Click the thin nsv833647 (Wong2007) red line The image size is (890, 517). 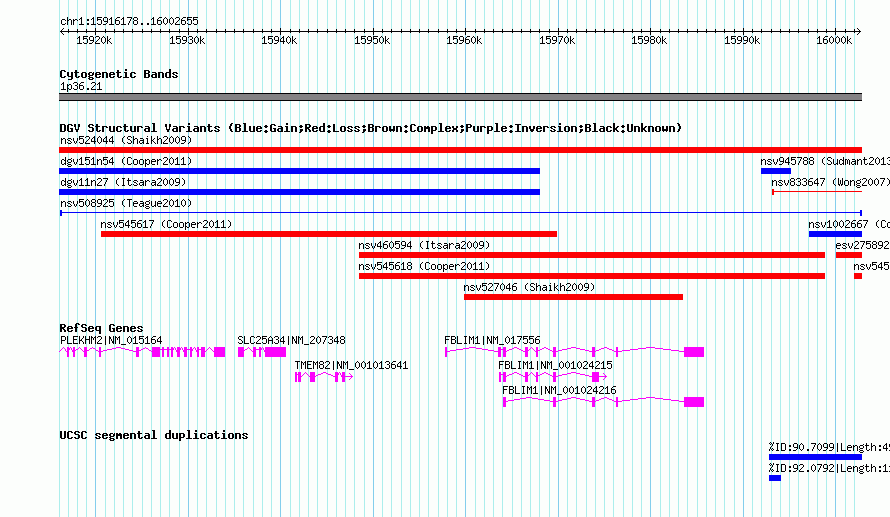[x=817, y=192]
